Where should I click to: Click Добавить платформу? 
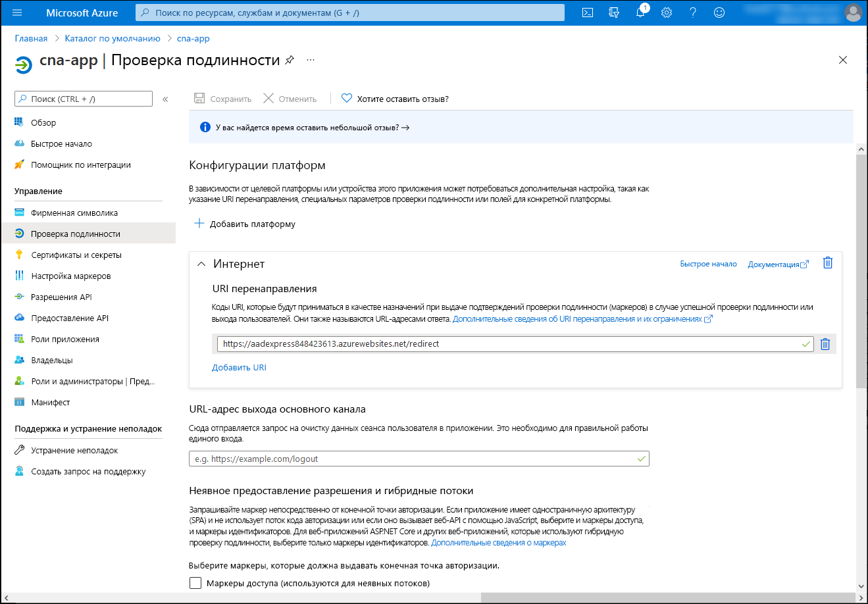(245, 224)
